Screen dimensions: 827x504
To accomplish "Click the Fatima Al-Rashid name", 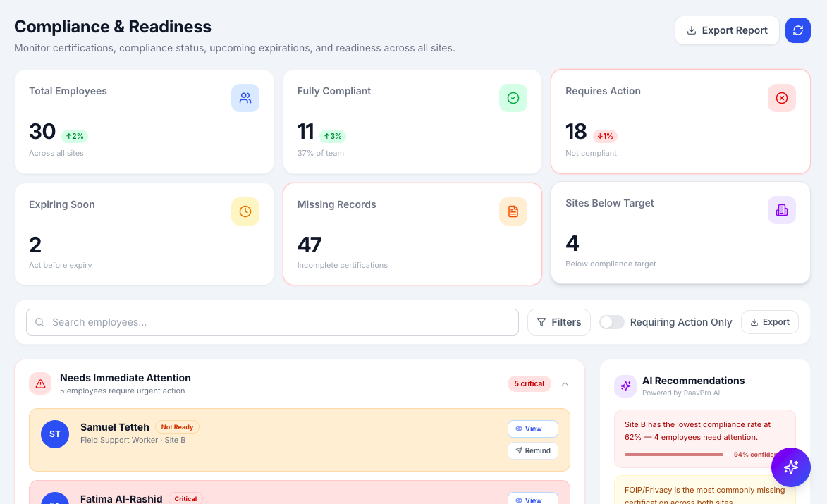I will click(121, 499).
